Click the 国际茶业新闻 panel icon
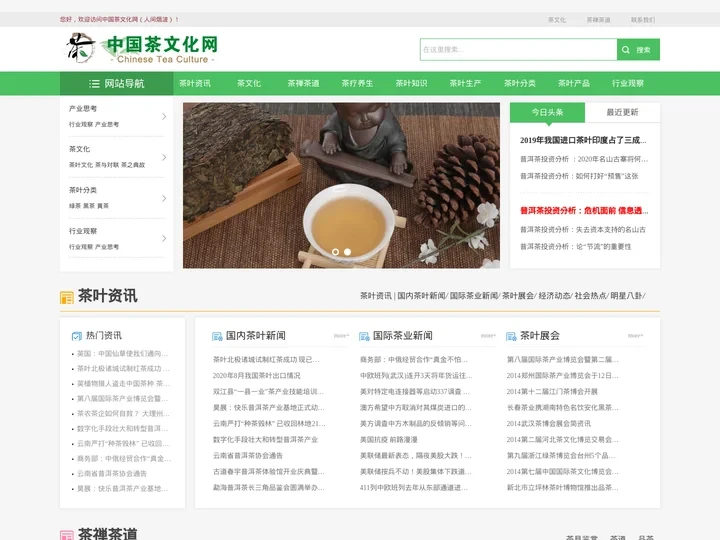The height and width of the screenshot is (540, 720). pos(363,336)
